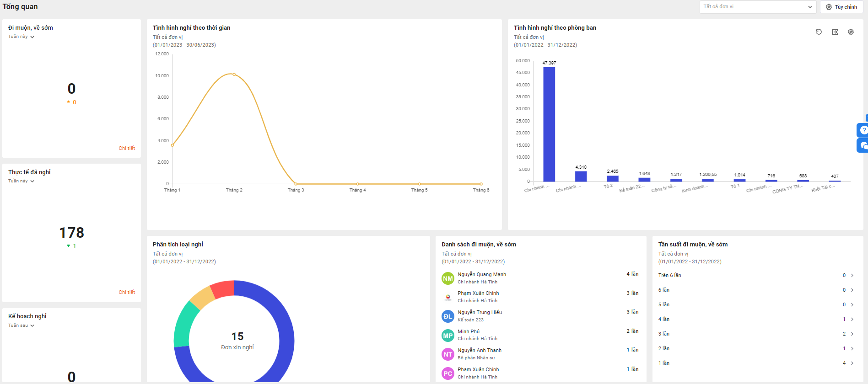Click the Tháng 2 peak data point

234,74
